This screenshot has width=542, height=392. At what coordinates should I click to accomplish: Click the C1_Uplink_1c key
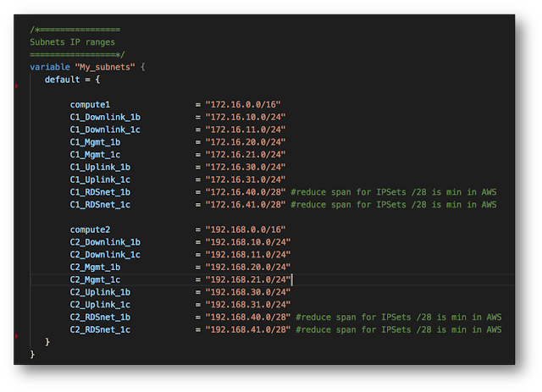(x=100, y=179)
